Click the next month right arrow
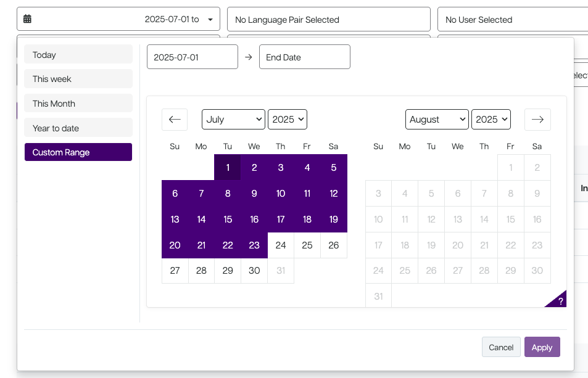 point(537,120)
